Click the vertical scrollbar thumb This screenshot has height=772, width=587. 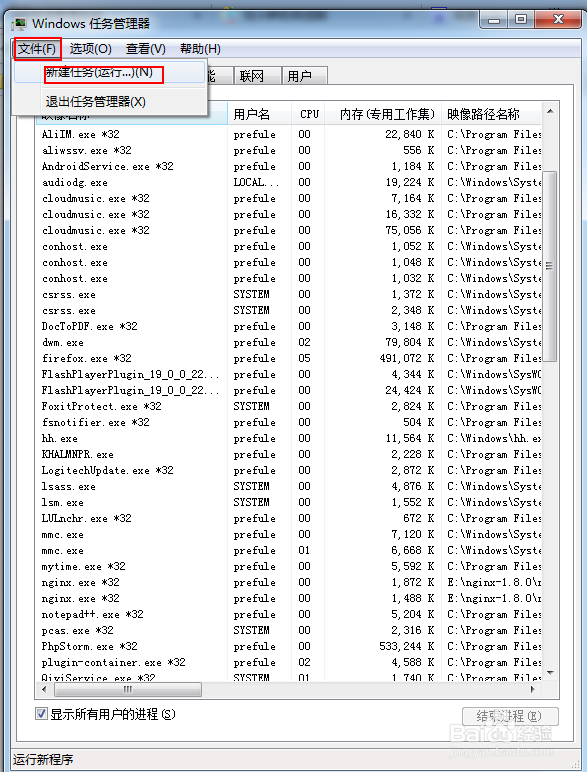[x=550, y=266]
